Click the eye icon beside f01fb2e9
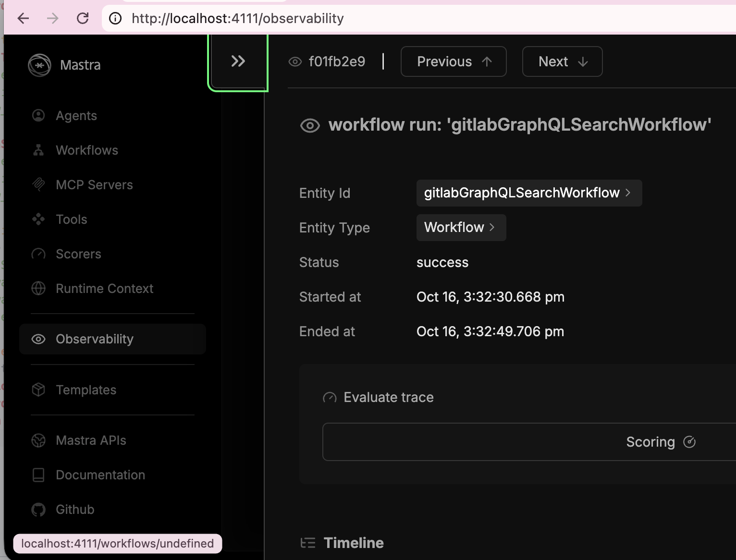Image resolution: width=736 pixels, height=560 pixels. click(x=295, y=62)
